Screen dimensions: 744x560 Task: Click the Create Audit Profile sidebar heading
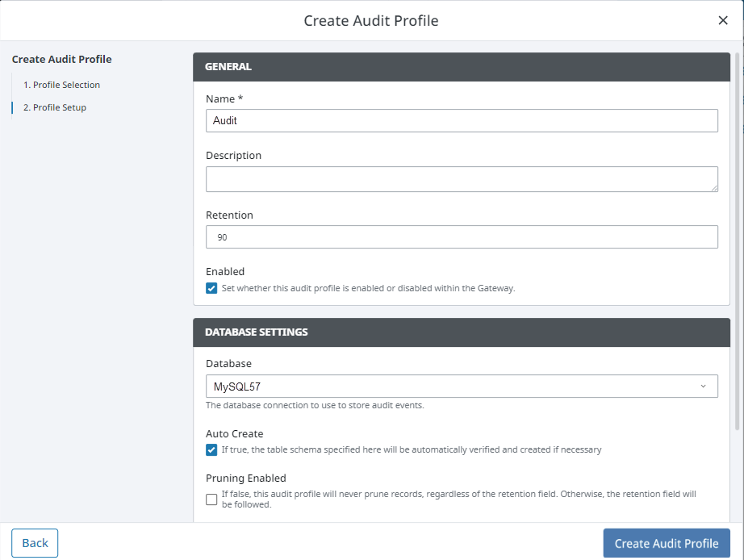[x=61, y=60]
